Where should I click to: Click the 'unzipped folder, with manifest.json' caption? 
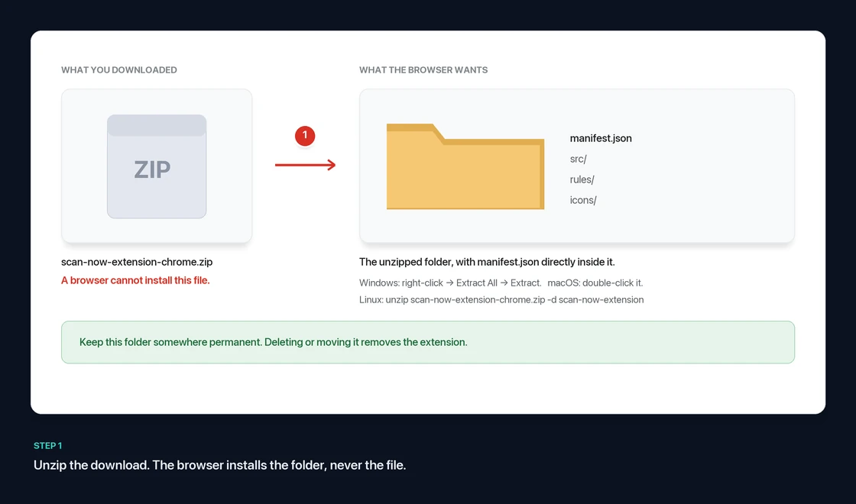click(487, 262)
